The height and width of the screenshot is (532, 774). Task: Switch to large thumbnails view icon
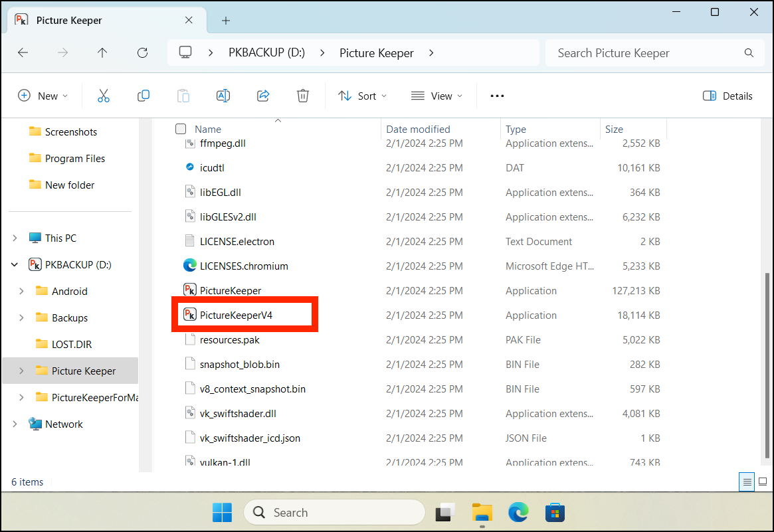[763, 482]
